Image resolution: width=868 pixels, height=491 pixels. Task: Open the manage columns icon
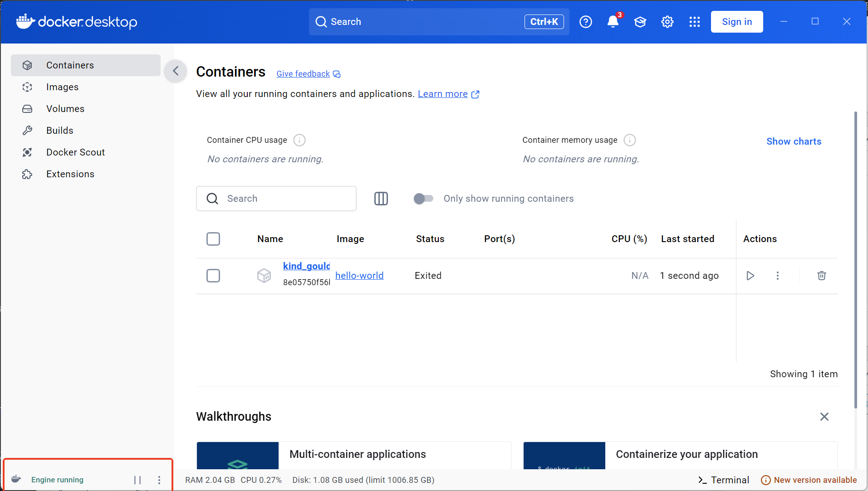click(381, 199)
